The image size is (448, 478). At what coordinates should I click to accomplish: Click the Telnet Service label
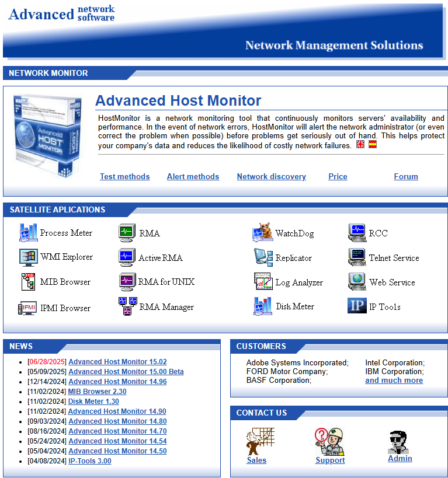coord(394,258)
